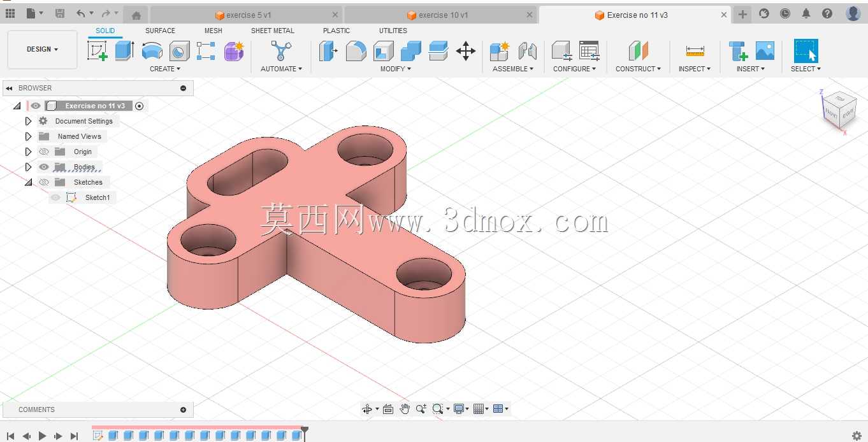Select the Press Pull tool
The image size is (868, 442).
click(x=328, y=51)
